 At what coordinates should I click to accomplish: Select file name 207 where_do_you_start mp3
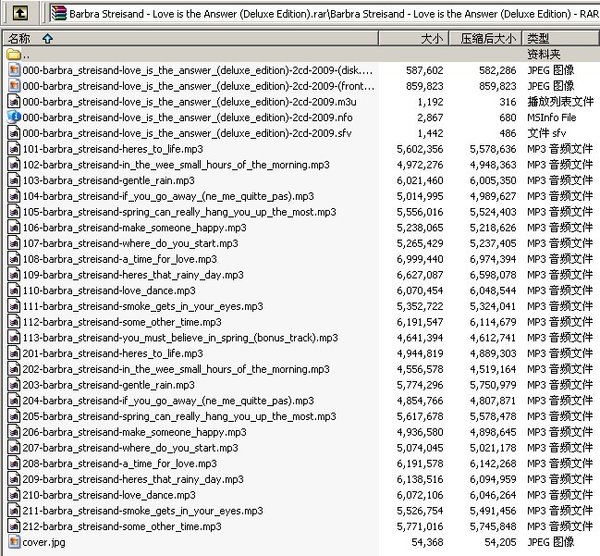[130, 448]
